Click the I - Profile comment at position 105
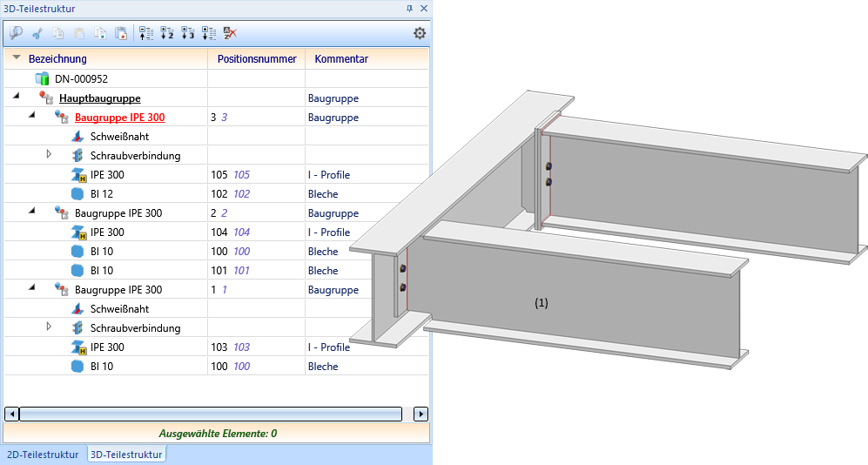 coord(329,175)
